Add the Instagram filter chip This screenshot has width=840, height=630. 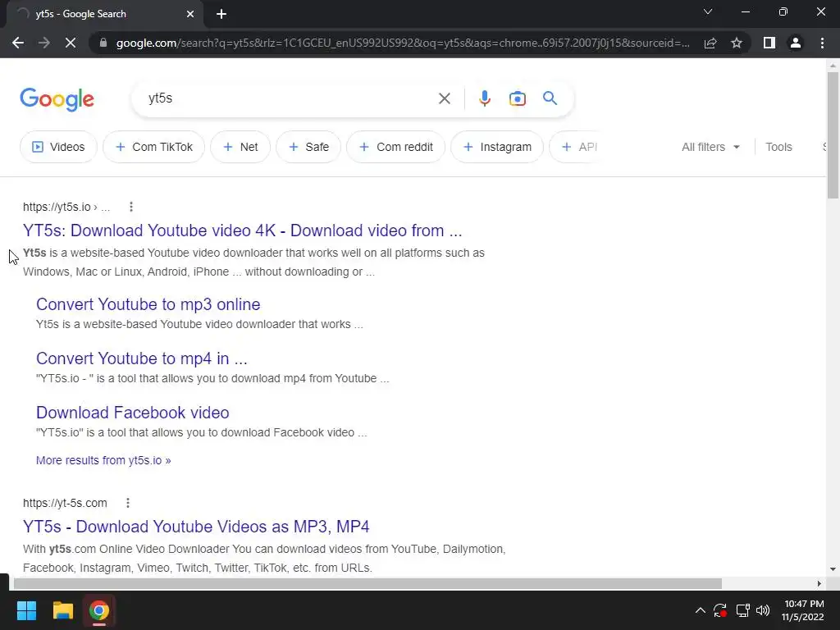click(497, 147)
